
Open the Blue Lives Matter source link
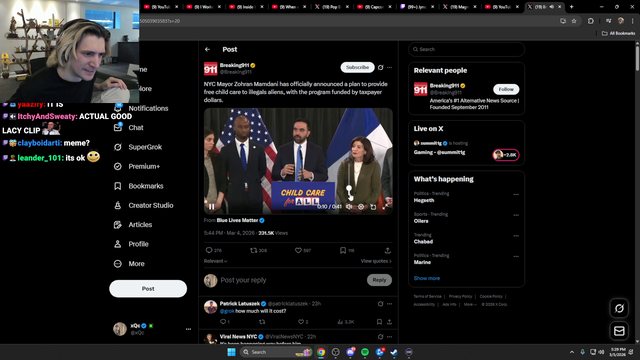tap(240, 220)
